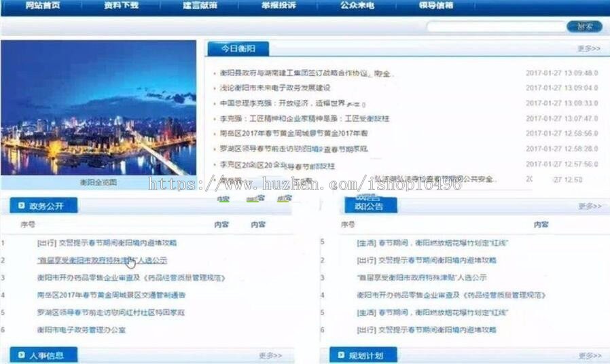Screen dimensions: 610x364
Task: Click the blue 搜索 search button
Action: [585, 26]
